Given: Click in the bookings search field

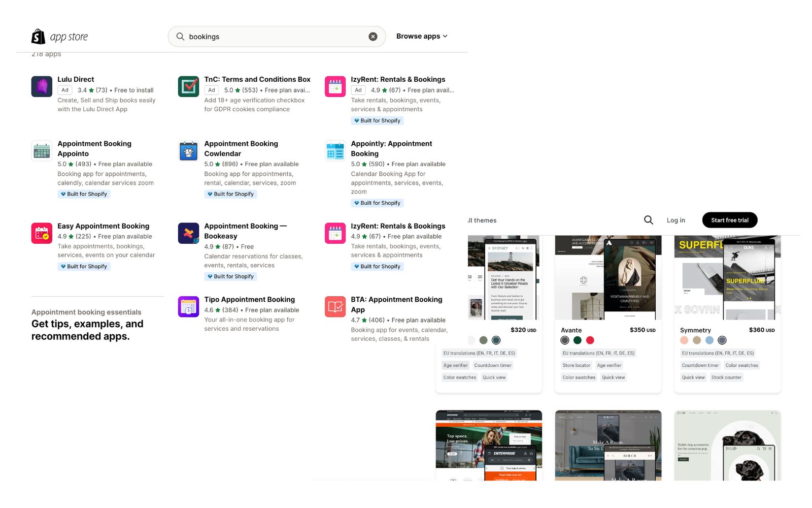Looking at the screenshot, I should (x=277, y=37).
